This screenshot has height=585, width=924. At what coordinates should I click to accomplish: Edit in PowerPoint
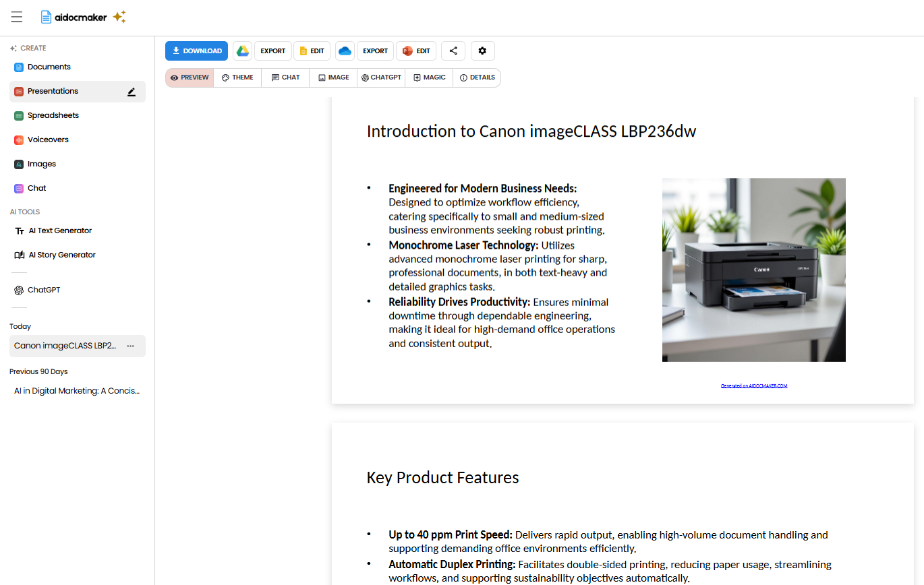pyautogui.click(x=416, y=51)
